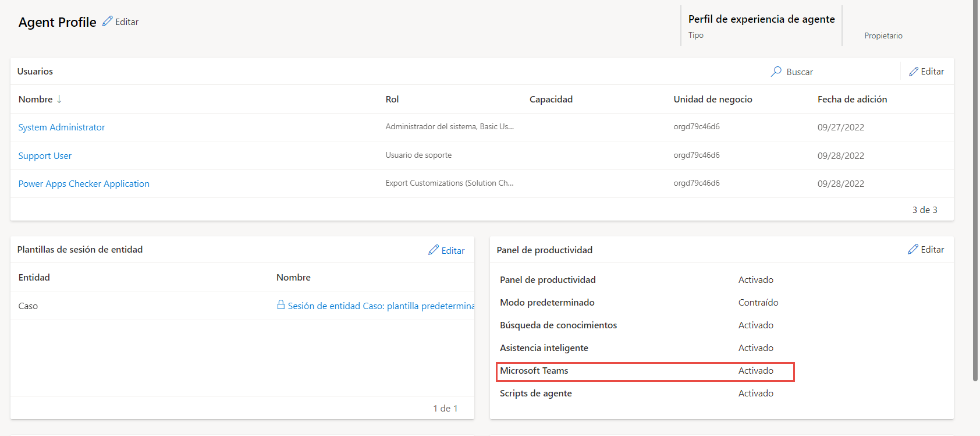Sort by Unidad de negocio column
This screenshot has width=980, height=436.
(x=713, y=100)
